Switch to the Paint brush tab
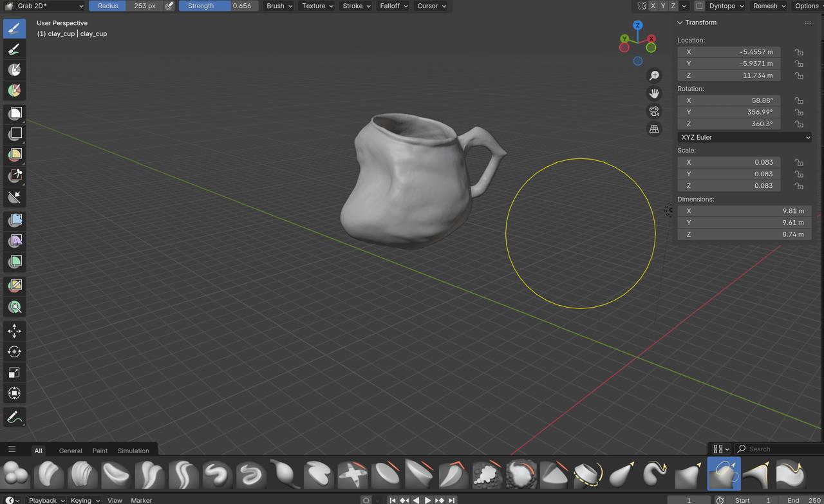 (100, 451)
